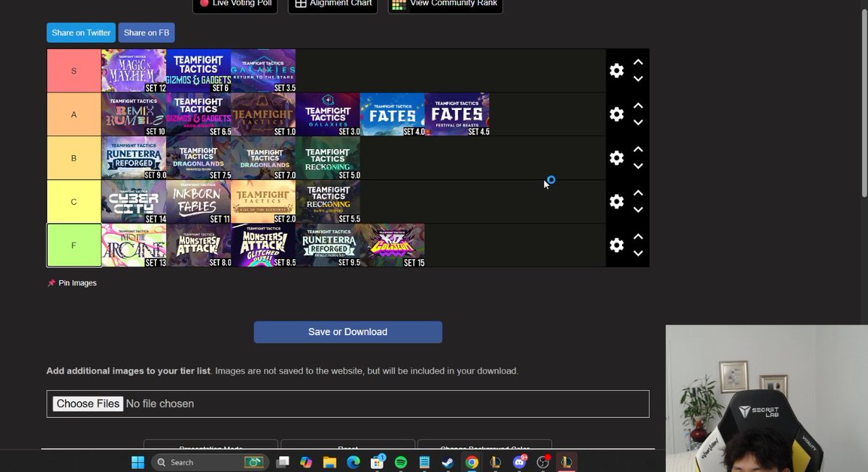Open settings gear for C tier row

616,201
